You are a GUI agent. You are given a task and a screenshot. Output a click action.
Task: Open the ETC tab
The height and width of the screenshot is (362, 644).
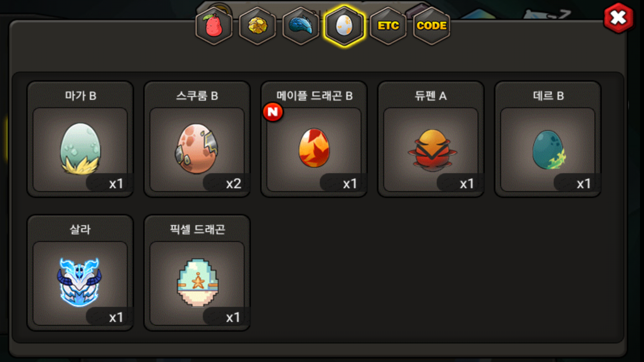pyautogui.click(x=388, y=26)
